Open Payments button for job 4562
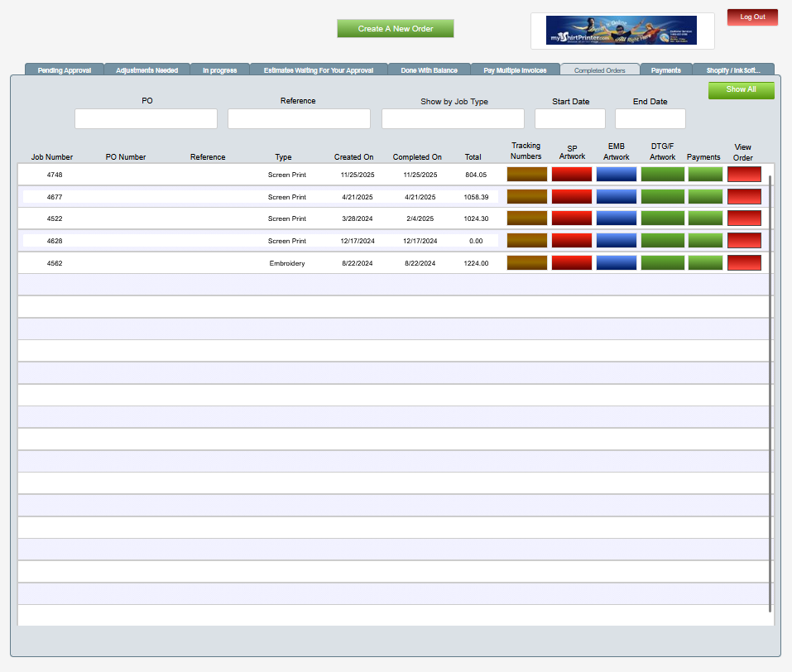 click(705, 262)
